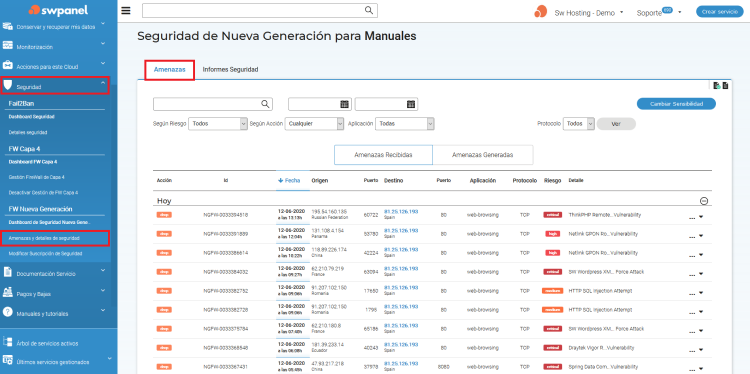Image resolution: width=750 pixels, height=374 pixels.
Task: Click the plain document export icon
Action: 725,86
